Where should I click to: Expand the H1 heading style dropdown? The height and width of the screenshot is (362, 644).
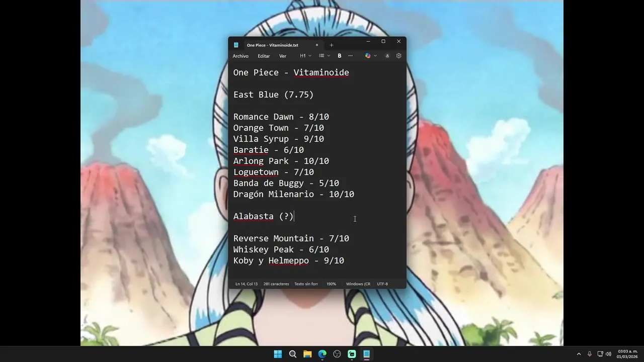(x=305, y=56)
